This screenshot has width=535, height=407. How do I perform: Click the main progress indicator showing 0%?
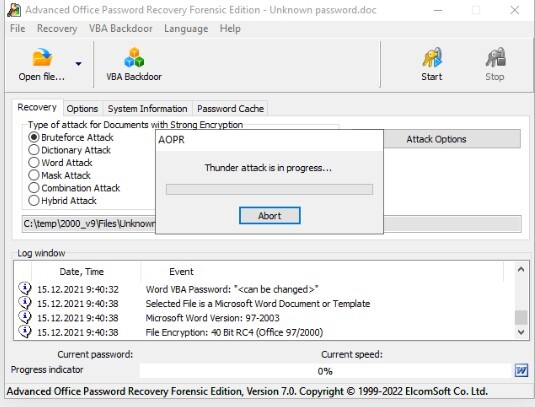325,371
